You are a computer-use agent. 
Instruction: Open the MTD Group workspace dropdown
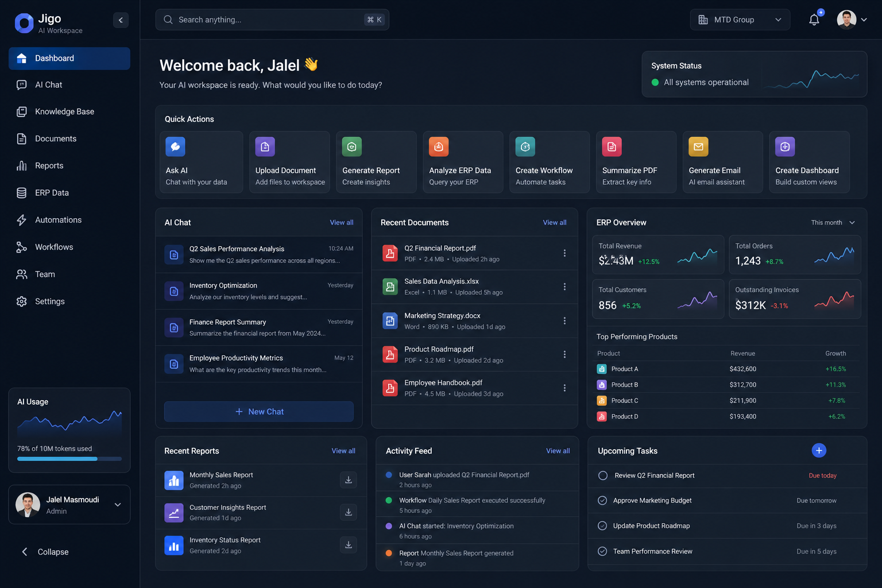coord(740,20)
